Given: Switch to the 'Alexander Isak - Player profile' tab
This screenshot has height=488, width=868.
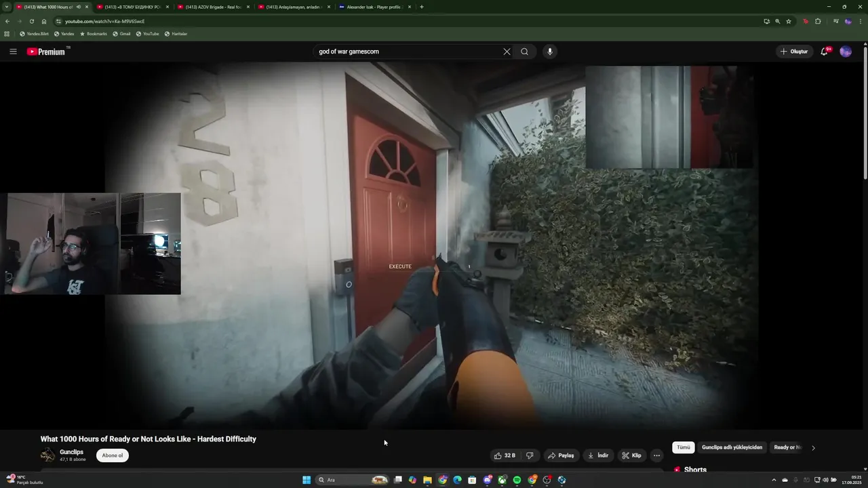Looking at the screenshot, I should 374,7.
